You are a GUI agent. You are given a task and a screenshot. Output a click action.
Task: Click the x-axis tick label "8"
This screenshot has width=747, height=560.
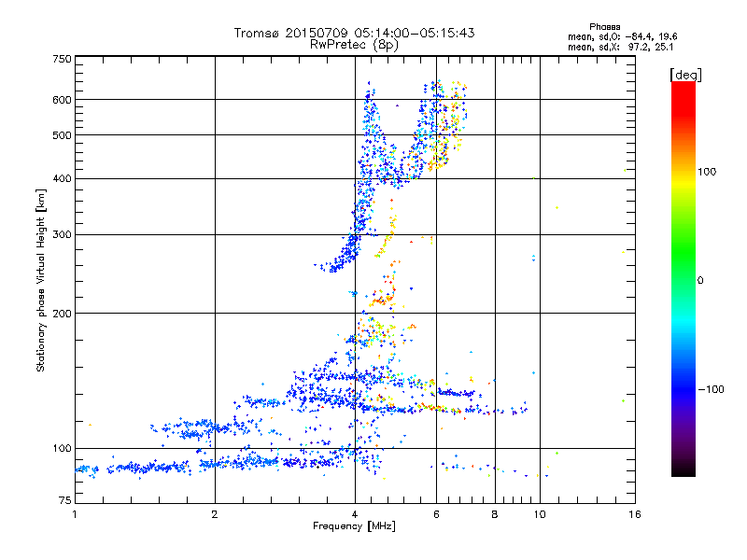pyautogui.click(x=495, y=514)
